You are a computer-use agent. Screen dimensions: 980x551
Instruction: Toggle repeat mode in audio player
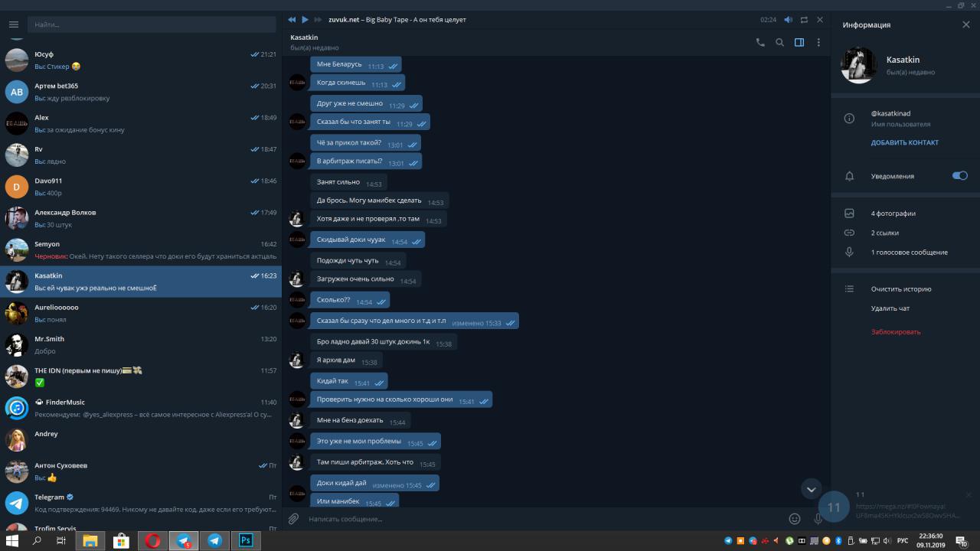[804, 19]
